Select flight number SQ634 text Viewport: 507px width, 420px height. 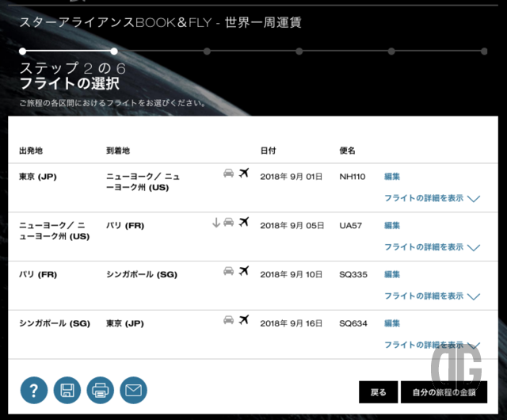pyautogui.click(x=353, y=323)
